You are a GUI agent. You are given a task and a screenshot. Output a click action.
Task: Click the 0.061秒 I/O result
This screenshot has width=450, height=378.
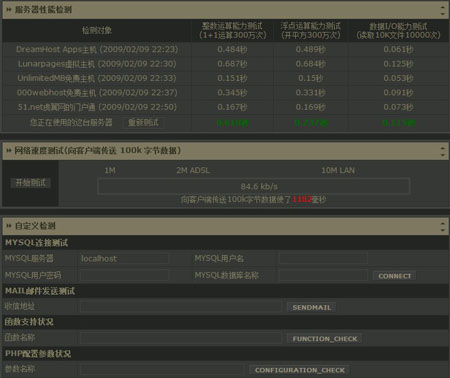398,49
